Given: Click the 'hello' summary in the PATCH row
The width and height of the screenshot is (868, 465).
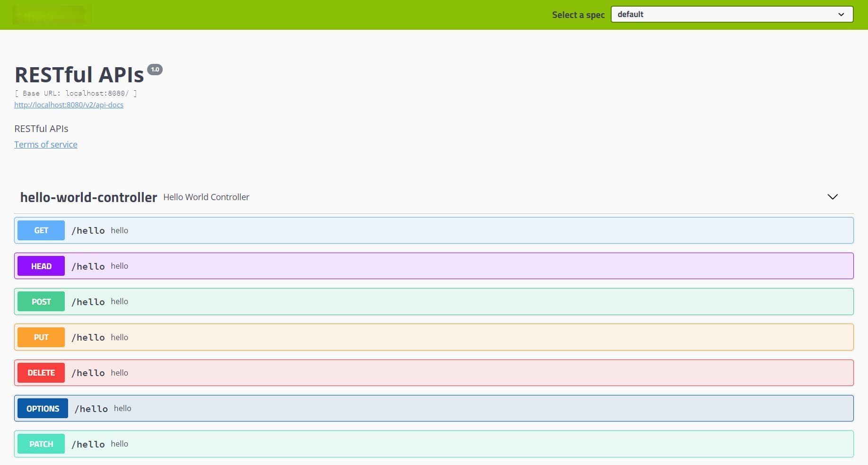Looking at the screenshot, I should [120, 444].
